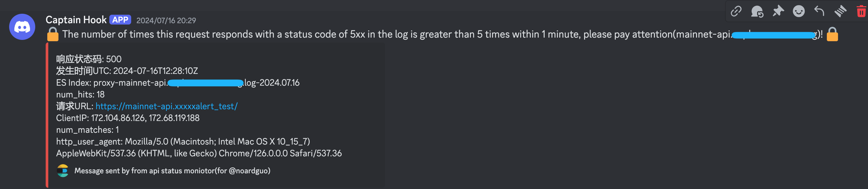
Task: Mark message unread via chat bubble icon
Action: pyautogui.click(x=757, y=11)
